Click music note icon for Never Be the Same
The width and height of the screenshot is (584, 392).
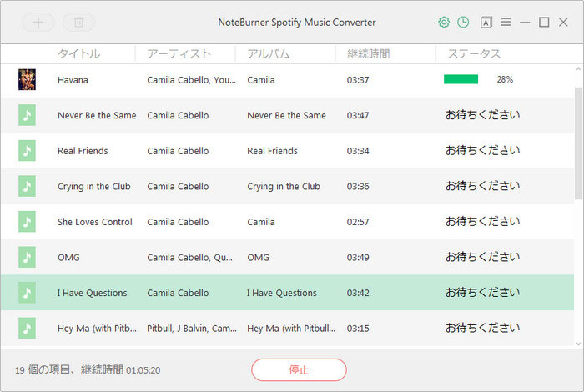click(28, 115)
